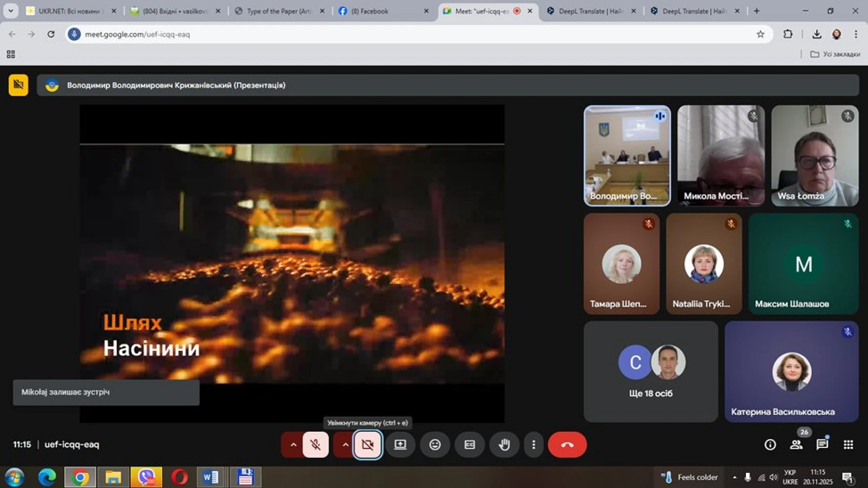The width and height of the screenshot is (868, 488).
Task: Click the red leave call button
Action: [x=567, y=445]
